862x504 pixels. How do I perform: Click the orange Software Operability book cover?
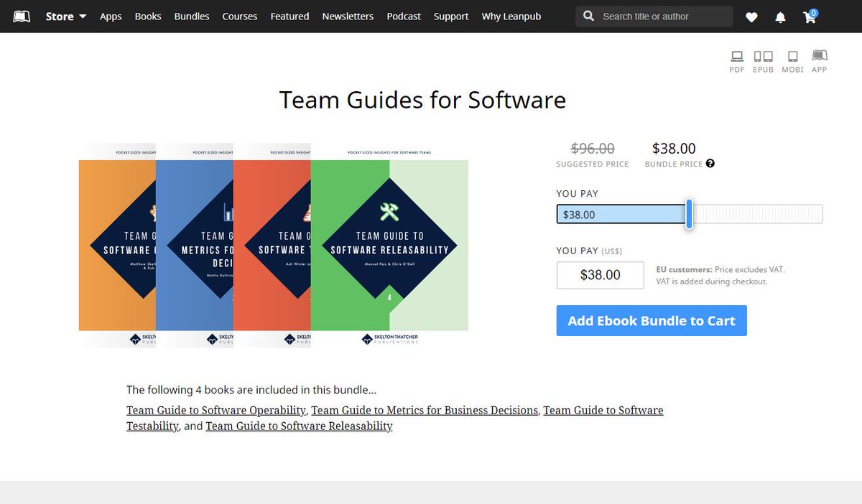point(117,245)
